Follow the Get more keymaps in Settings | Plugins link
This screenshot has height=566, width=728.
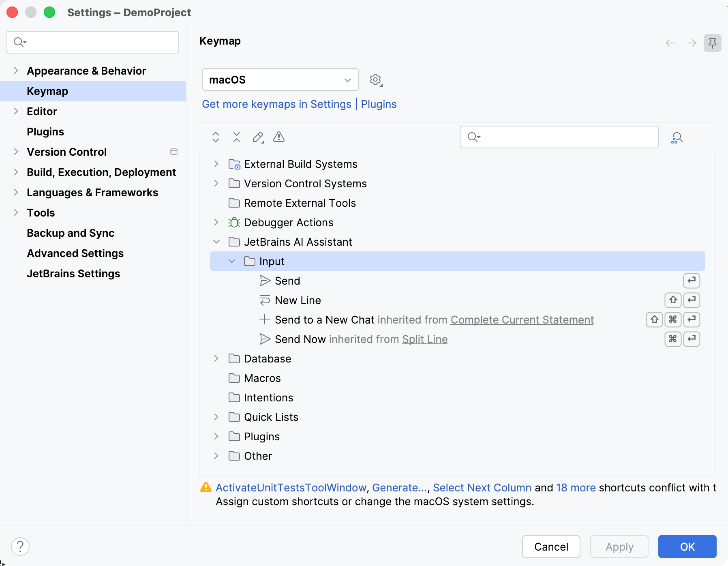click(299, 104)
